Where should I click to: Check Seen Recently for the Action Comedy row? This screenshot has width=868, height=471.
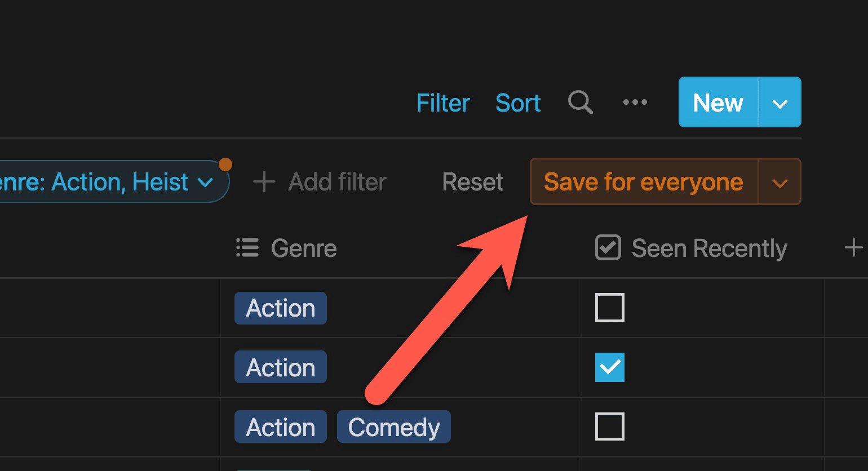[610, 427]
